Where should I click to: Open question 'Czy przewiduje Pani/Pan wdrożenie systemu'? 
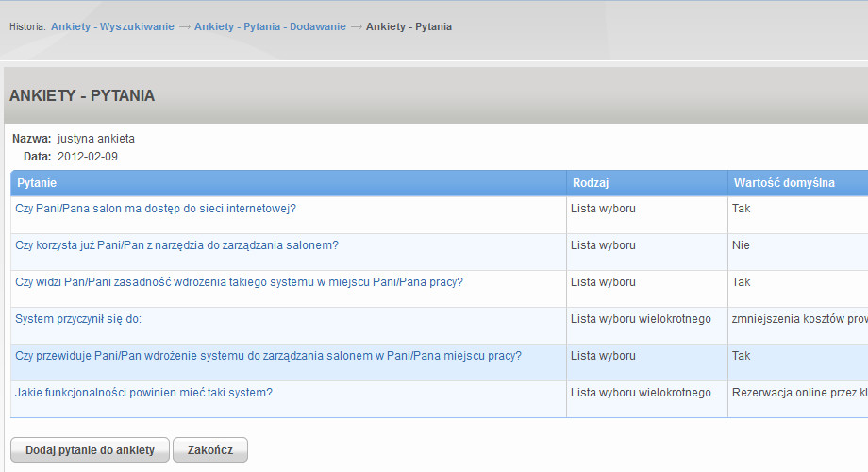tap(269, 356)
